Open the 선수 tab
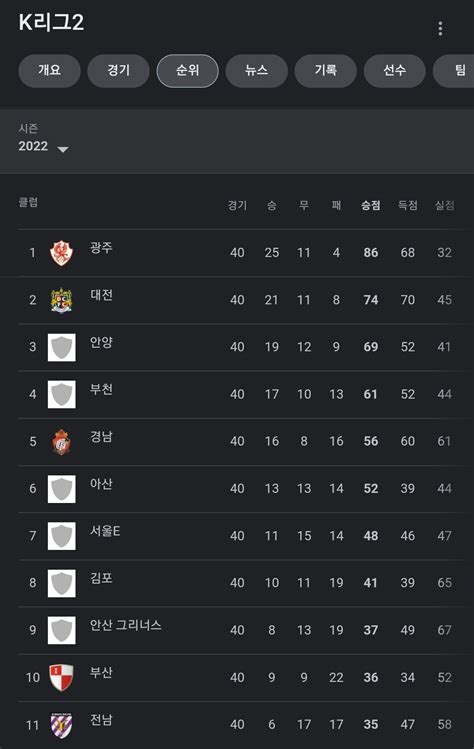This screenshot has width=474, height=749. pos(395,71)
